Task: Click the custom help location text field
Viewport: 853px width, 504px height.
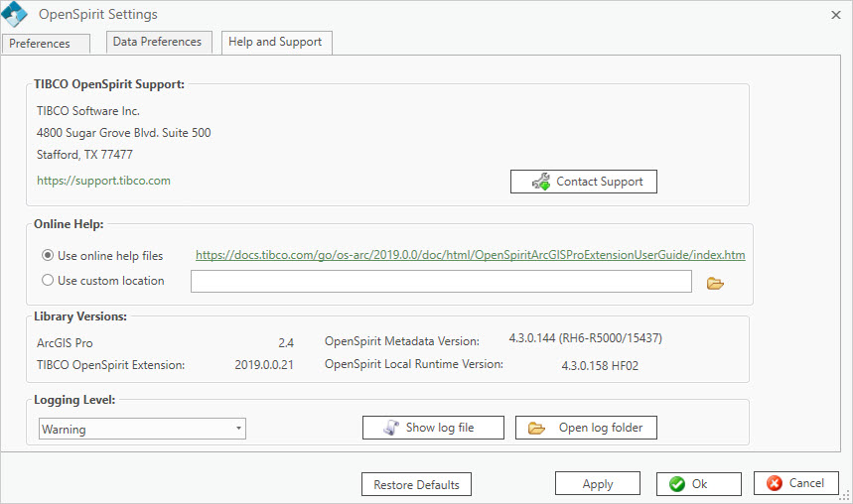Action: click(441, 281)
